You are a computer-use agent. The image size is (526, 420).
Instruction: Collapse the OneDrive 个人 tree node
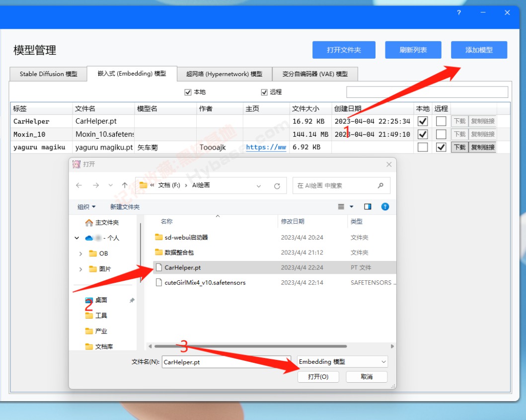point(77,238)
